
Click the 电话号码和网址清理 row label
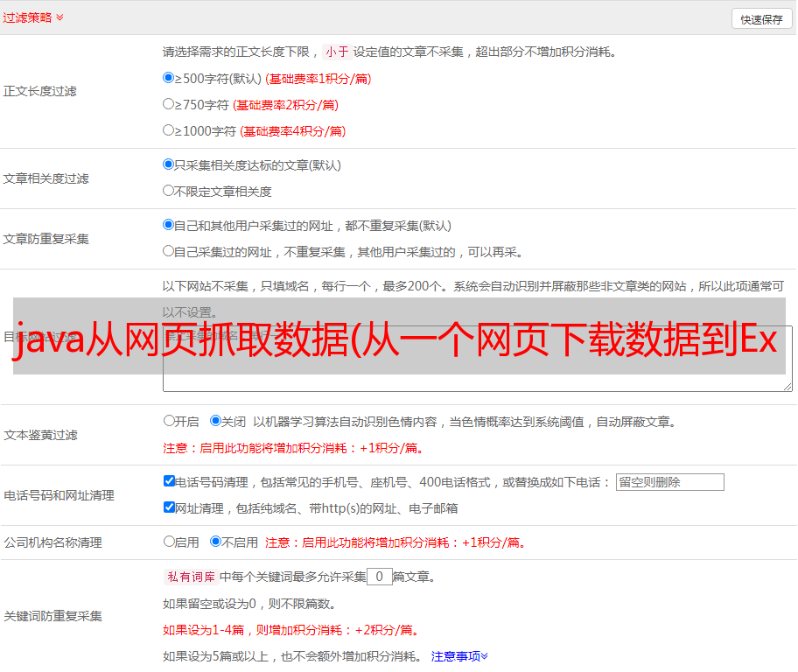click(59, 495)
